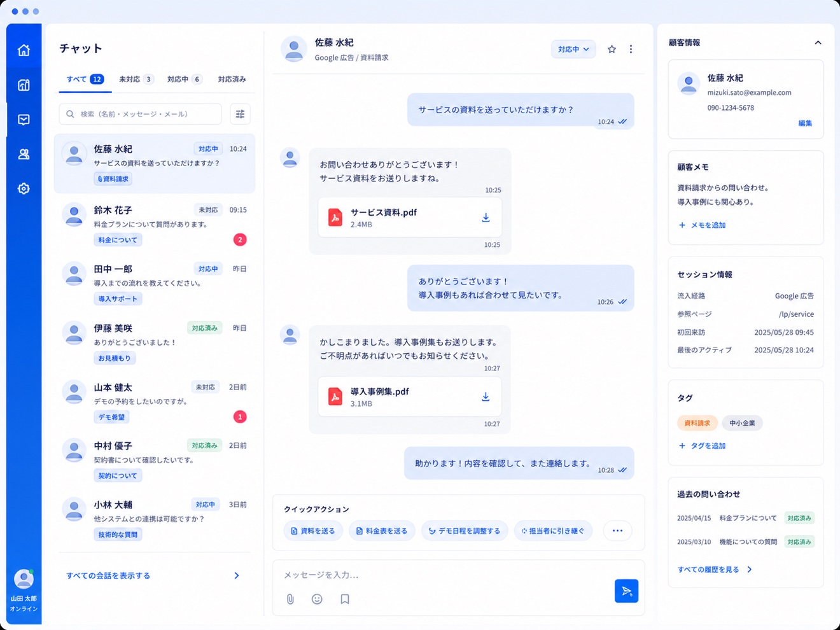Screen dimensions: 840x630
Task: Click the 技術的な質問 tag on 小林 大輔
Action: coord(118,535)
